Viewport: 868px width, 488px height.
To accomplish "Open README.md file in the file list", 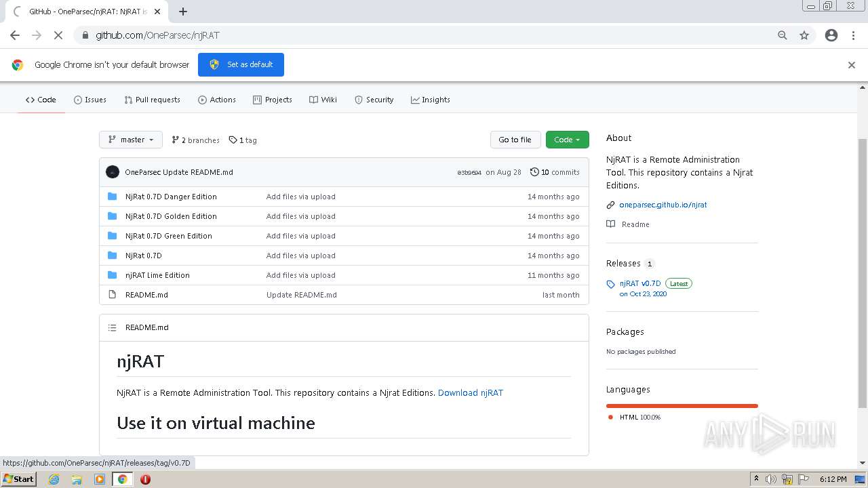I will (146, 295).
